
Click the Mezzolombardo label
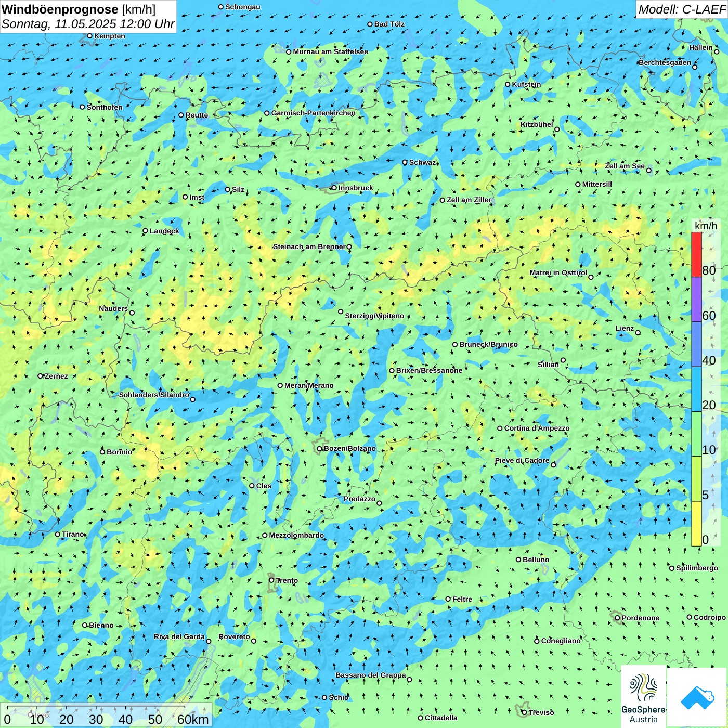tap(296, 535)
